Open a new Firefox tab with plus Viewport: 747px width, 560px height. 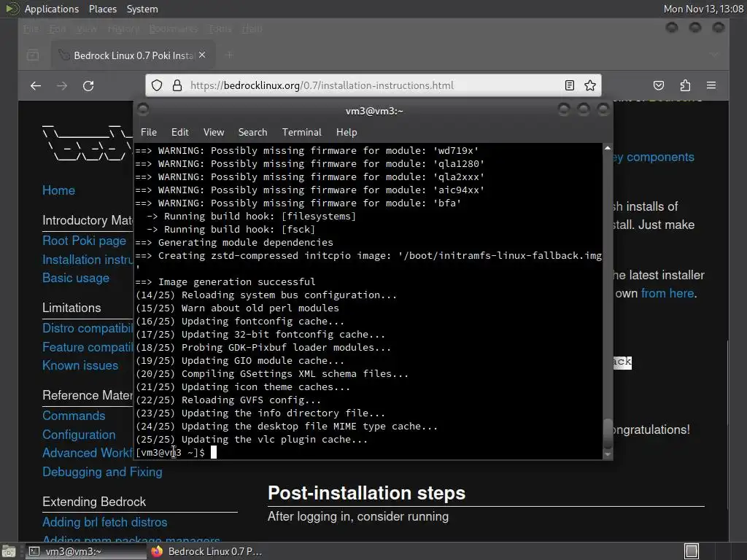tap(229, 55)
